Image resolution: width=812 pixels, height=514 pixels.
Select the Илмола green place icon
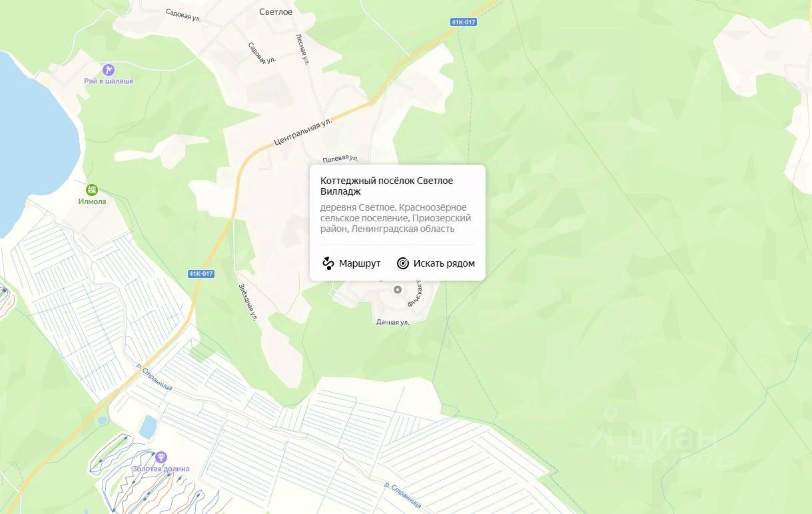point(92,190)
